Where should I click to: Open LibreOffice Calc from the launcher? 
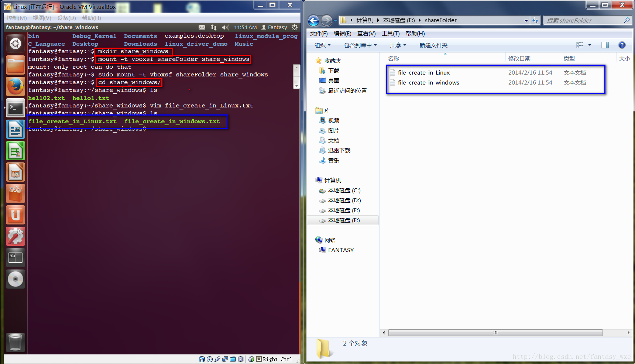point(16,151)
